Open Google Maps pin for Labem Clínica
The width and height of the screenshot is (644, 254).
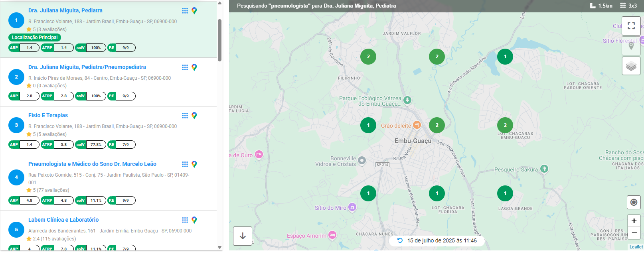click(x=194, y=220)
